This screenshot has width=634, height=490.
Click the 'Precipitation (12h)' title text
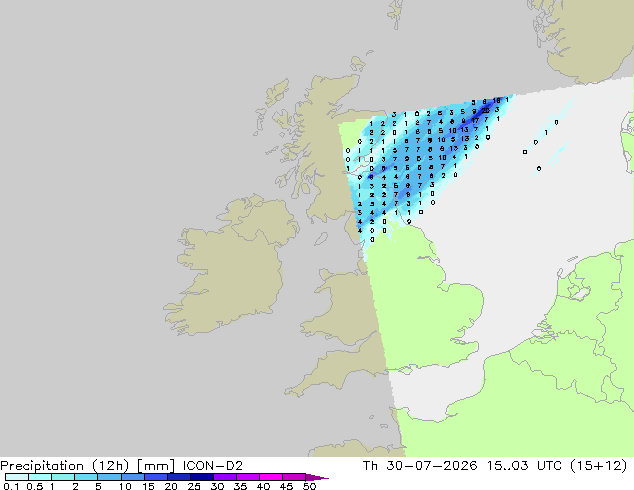(x=65, y=466)
